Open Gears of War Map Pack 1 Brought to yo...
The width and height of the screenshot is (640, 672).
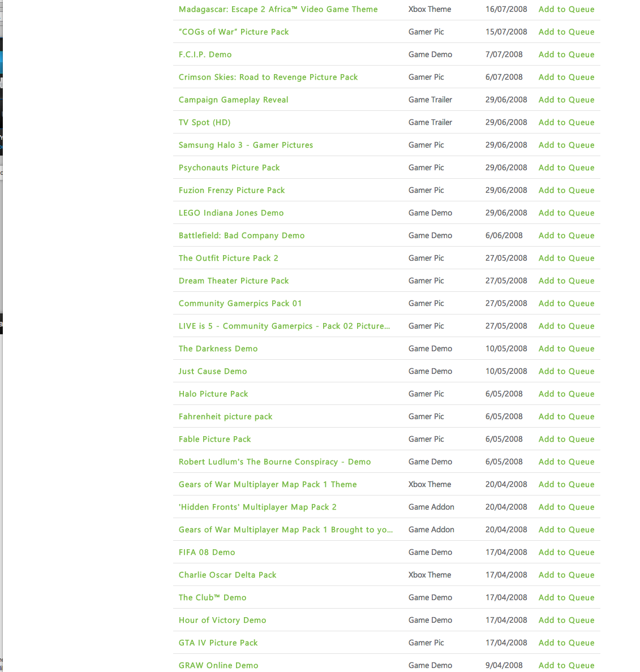click(286, 529)
